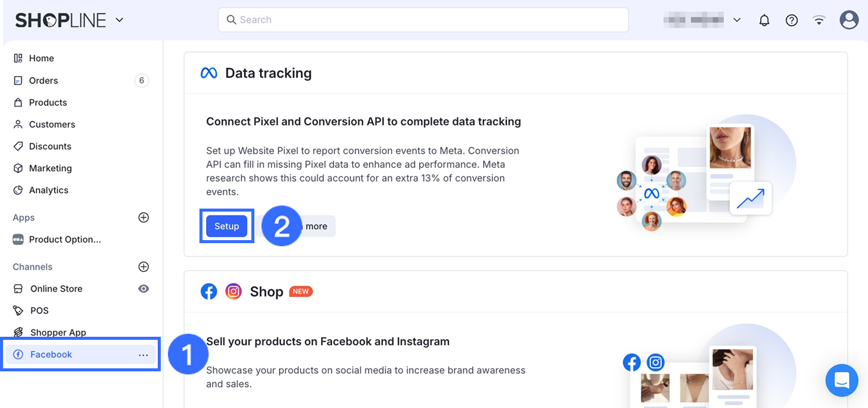Go to Orders in sidebar
Image resolution: width=868 pixels, height=408 pixels.
tap(43, 80)
